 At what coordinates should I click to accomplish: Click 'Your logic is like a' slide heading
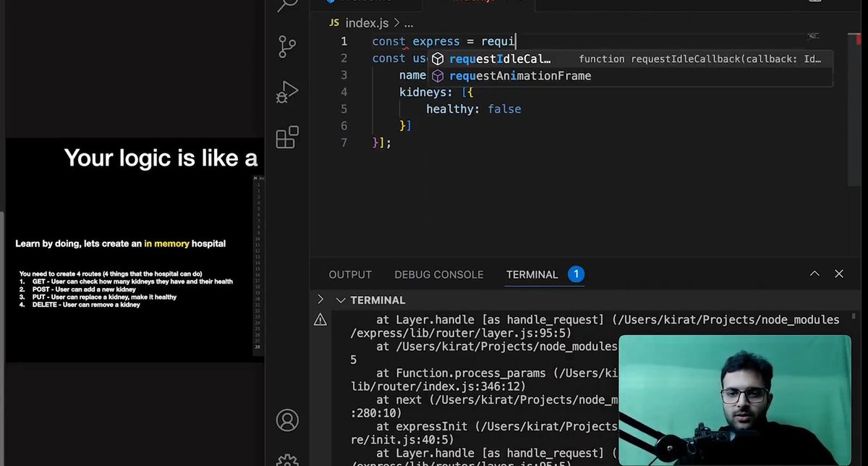(161, 157)
